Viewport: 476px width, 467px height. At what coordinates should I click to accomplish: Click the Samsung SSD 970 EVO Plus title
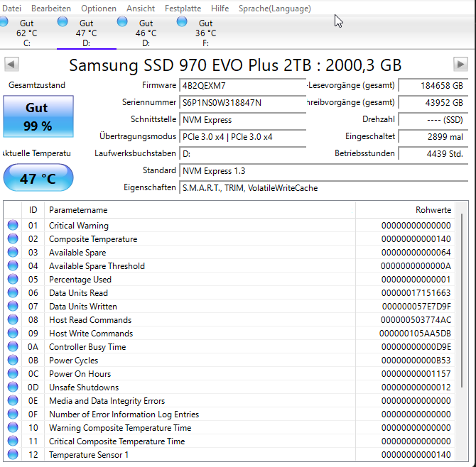click(235, 65)
